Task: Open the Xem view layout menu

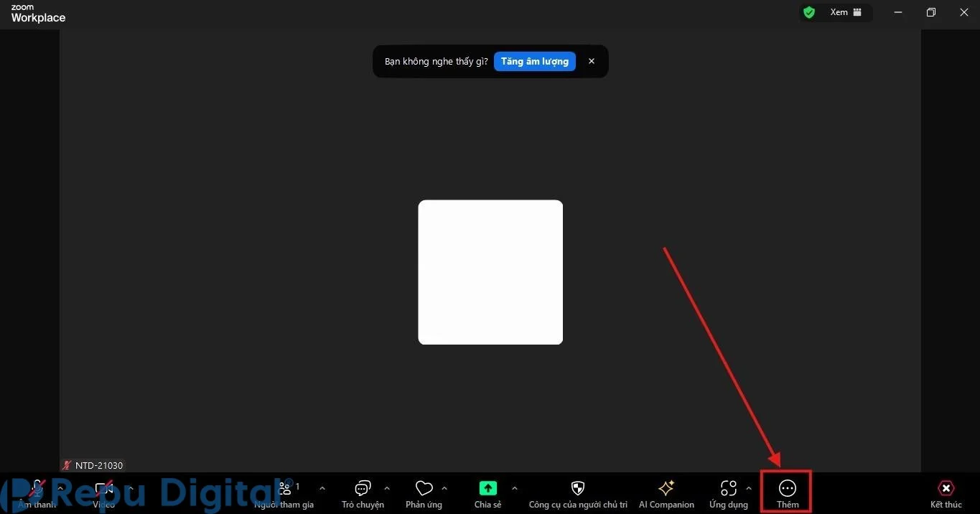Action: [x=845, y=12]
